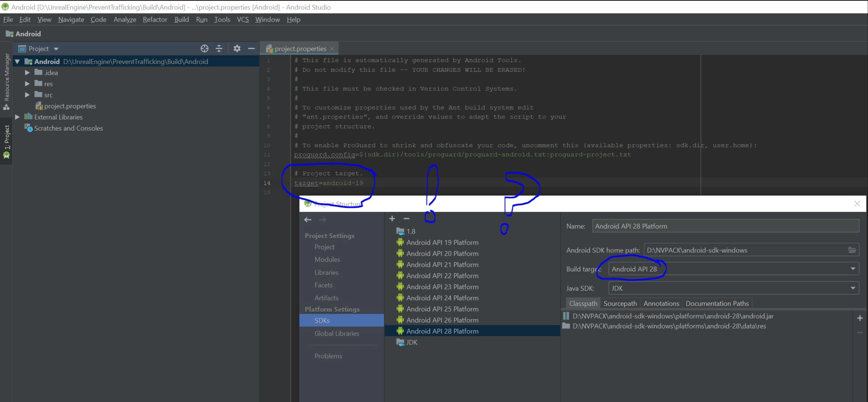Select the JDK entry in SDK list

pyautogui.click(x=407, y=342)
